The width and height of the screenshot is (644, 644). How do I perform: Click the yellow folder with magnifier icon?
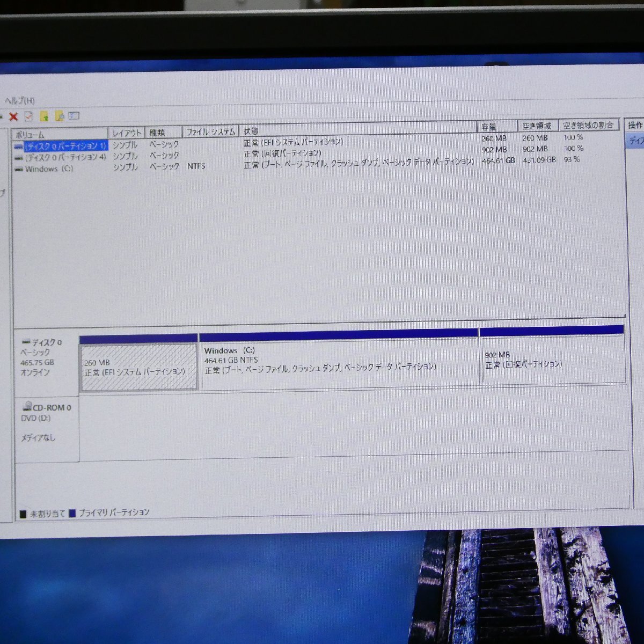[x=59, y=116]
